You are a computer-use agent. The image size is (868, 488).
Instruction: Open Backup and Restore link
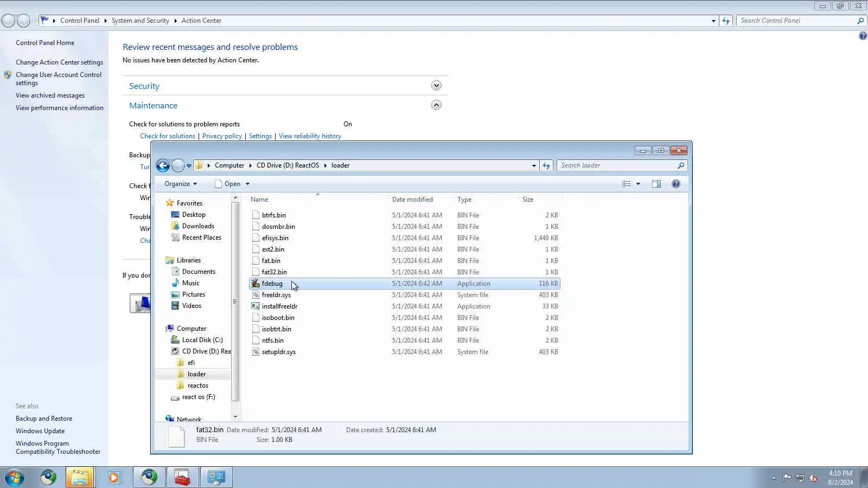pyautogui.click(x=44, y=419)
